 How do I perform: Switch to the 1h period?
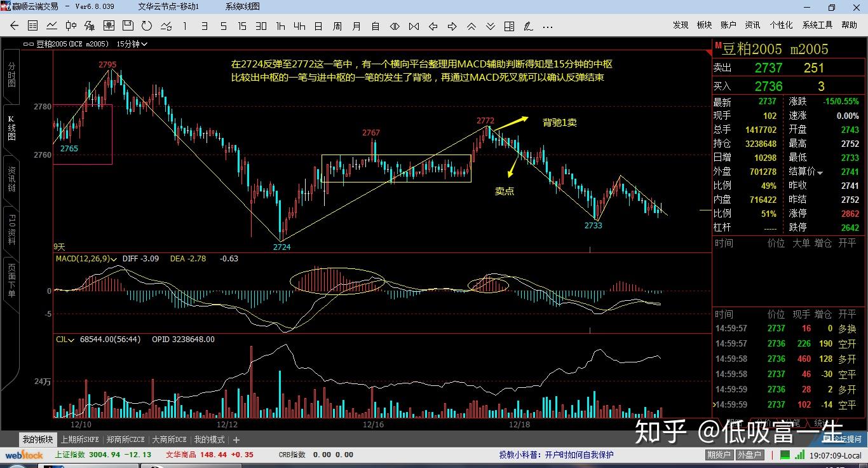pyautogui.click(x=280, y=26)
